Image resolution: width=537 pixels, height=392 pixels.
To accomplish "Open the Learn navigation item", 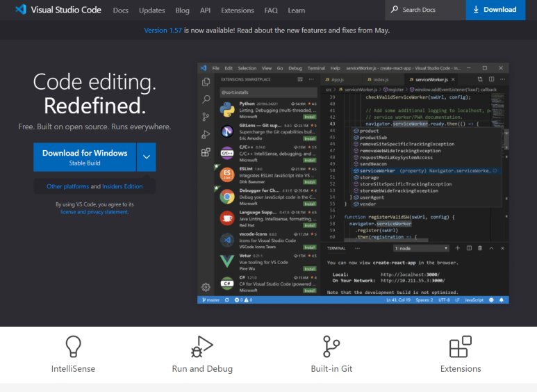I will coord(296,10).
